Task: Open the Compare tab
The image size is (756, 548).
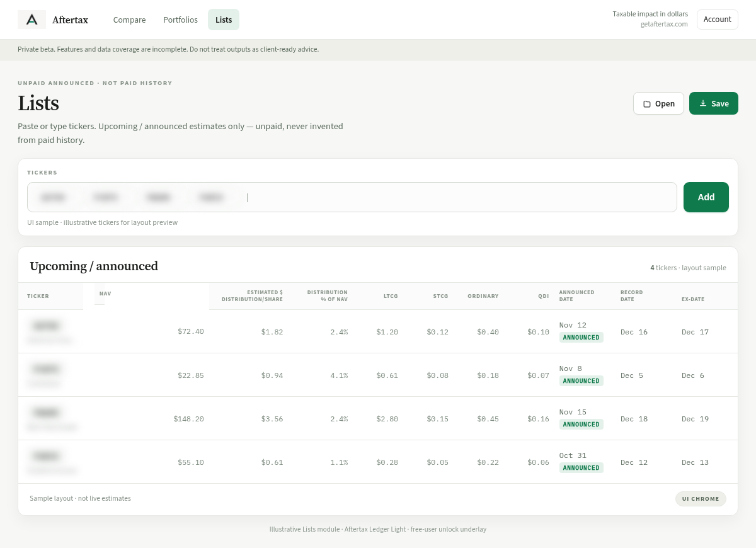Action: coord(129,20)
